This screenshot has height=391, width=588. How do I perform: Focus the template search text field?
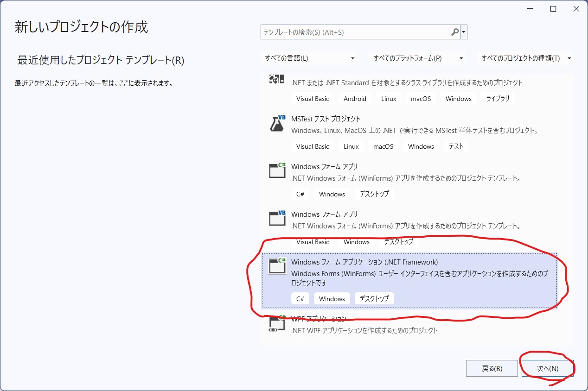coord(355,32)
